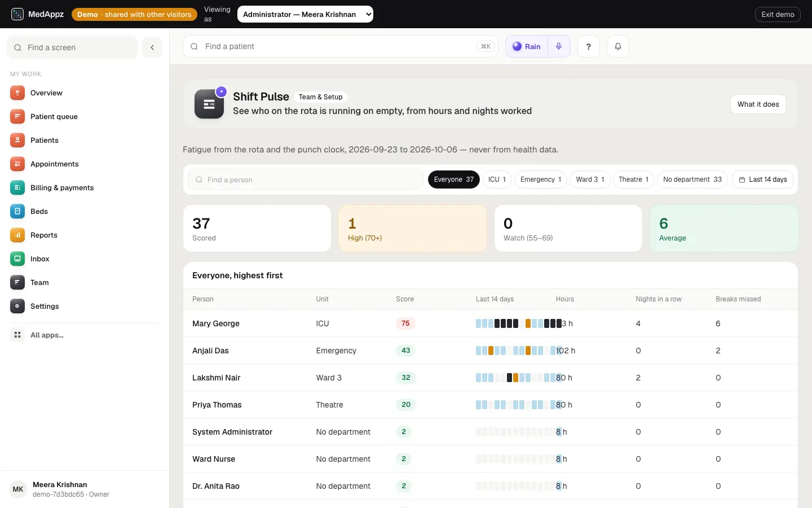Collapse the sidebar with the chevron button
812x508 pixels.
click(152, 47)
